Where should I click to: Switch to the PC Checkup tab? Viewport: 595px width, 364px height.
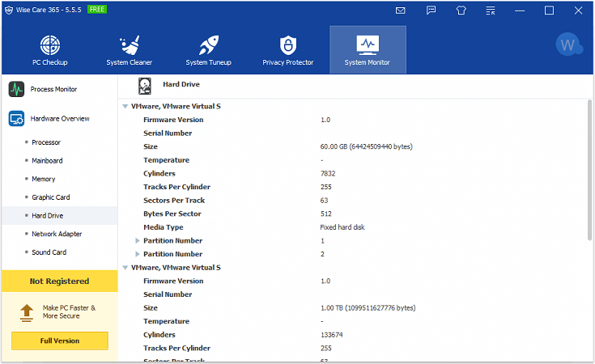pyautogui.click(x=50, y=49)
